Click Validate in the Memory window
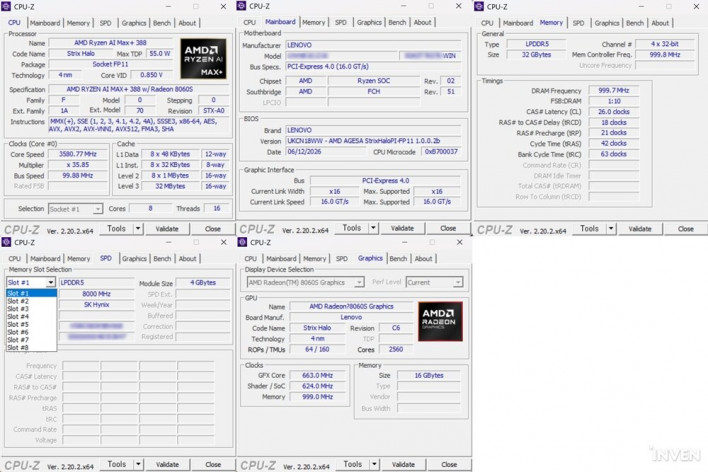This screenshot has width=708, height=472. coord(640,229)
